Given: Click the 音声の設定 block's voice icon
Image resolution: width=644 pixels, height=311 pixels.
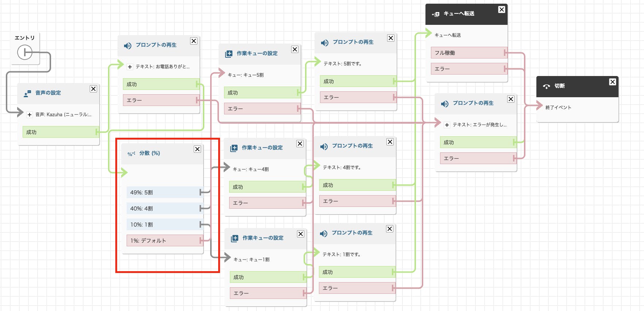Looking at the screenshot, I should pos(27,94).
